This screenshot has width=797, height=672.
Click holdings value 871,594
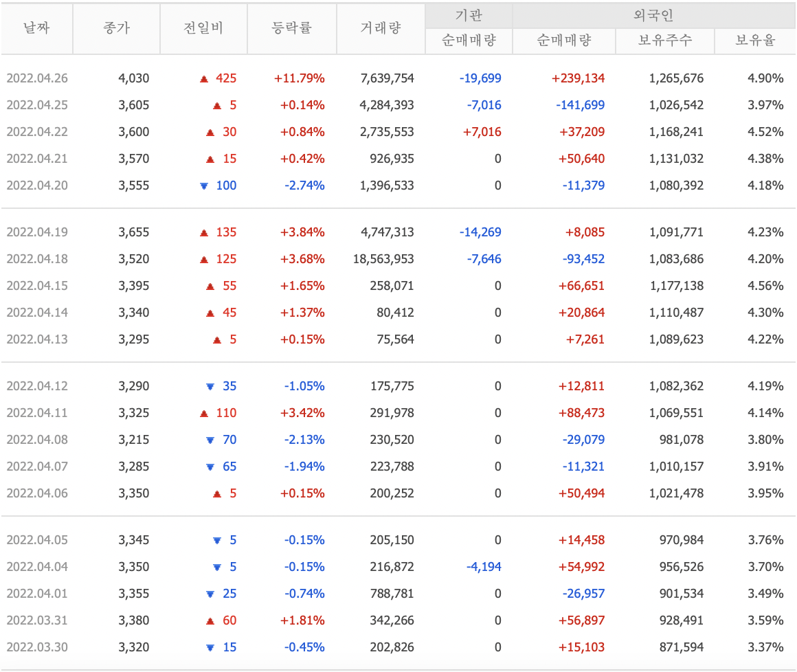tap(682, 647)
